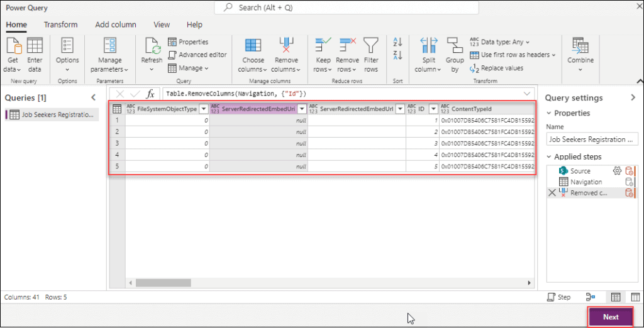Open the Data type: Any dropdown
The width and height of the screenshot is (644, 328).
(x=499, y=42)
